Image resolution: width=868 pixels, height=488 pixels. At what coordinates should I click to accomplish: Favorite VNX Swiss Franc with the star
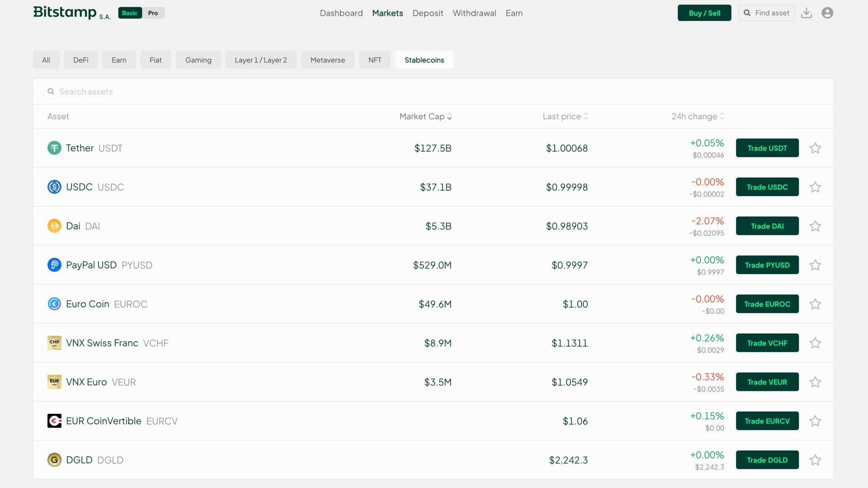point(815,343)
